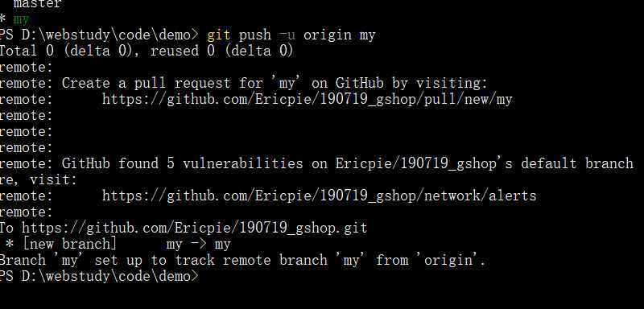Screen dimensions: 644x309
Task: Click the prompt path before git push
Action: click(x=99, y=35)
